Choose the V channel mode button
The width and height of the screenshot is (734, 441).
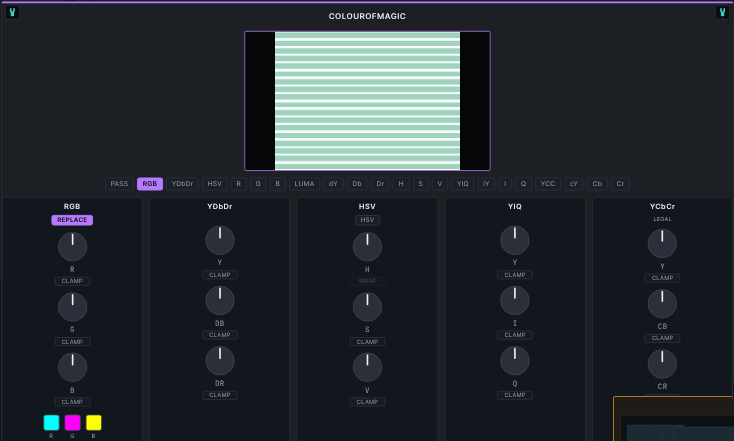(440, 184)
